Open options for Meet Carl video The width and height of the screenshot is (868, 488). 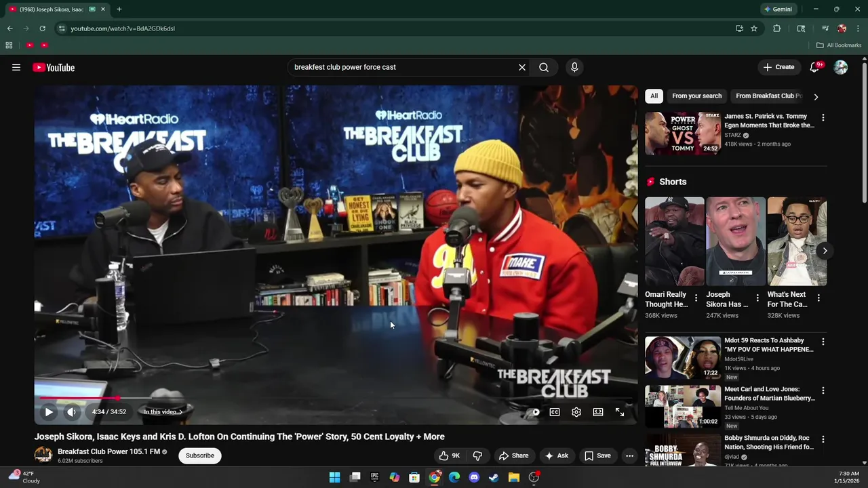823,391
